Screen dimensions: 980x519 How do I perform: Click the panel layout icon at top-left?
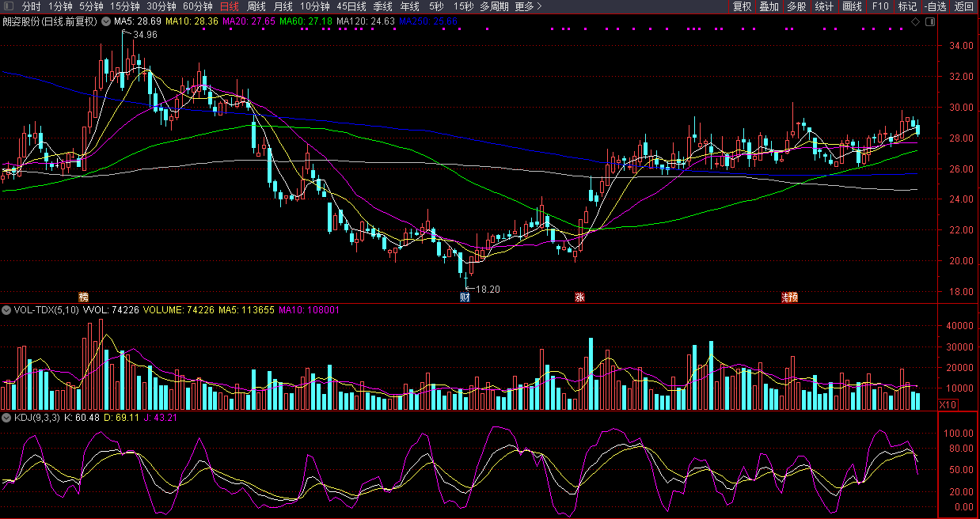[x=7, y=6]
